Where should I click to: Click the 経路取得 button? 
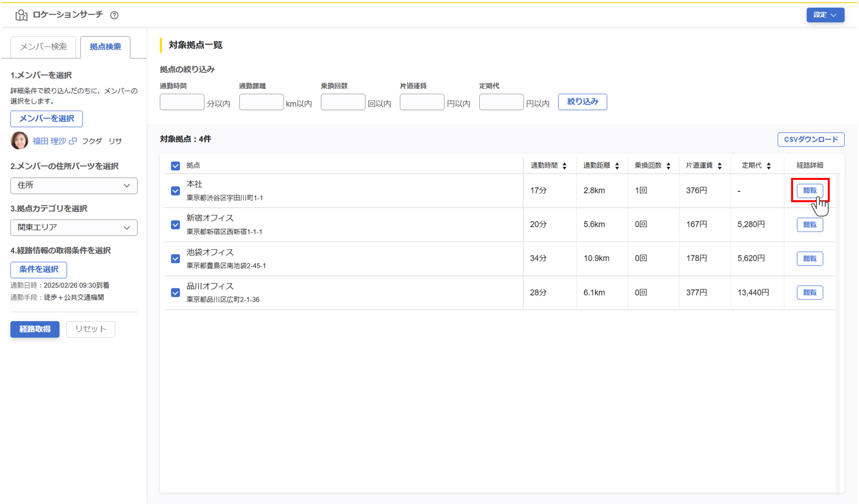coord(35,329)
